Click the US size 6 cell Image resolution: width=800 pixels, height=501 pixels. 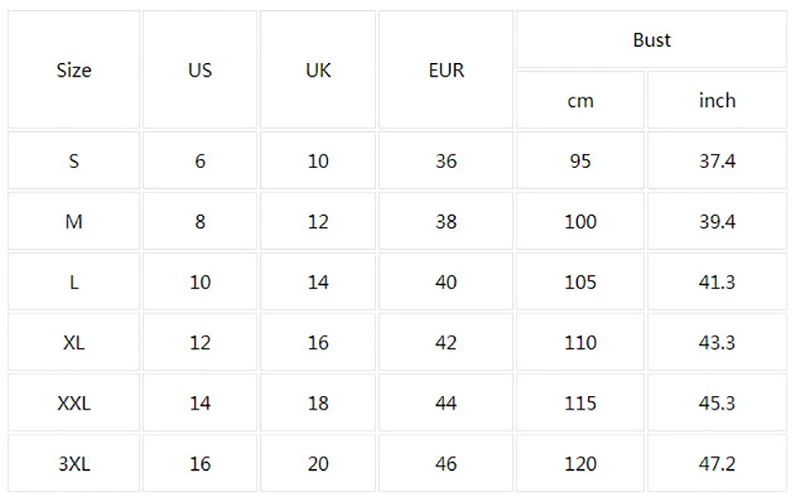[x=200, y=161]
